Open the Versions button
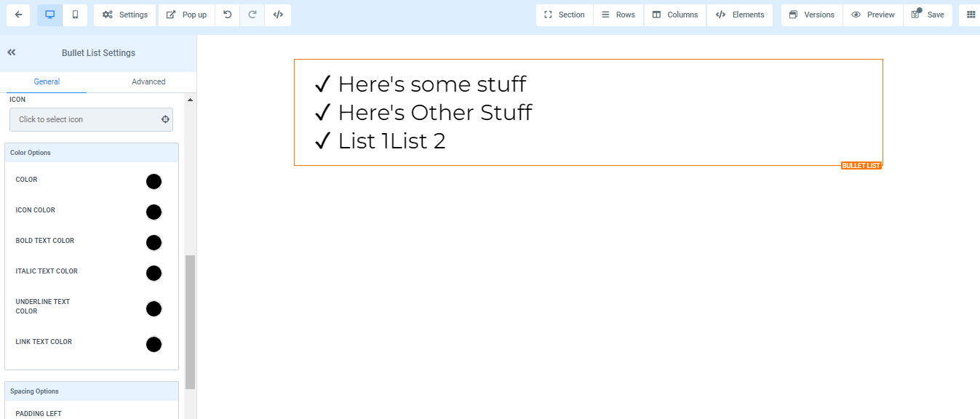 coord(812,15)
